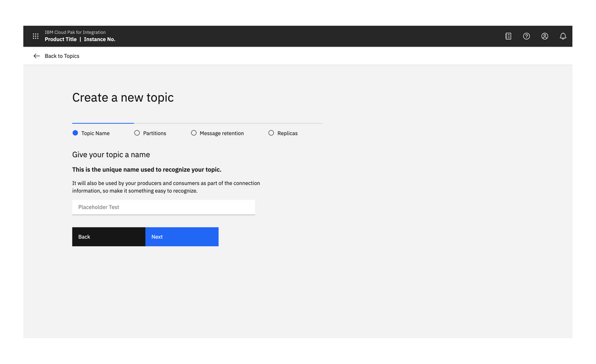Select the Topic Name step label
Viewport: 596px width, 364px height.
click(95, 133)
